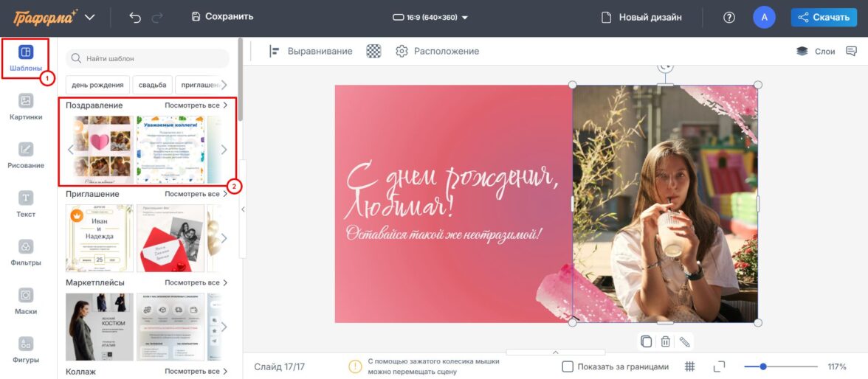Open the Выравнивание alignment options
Viewport: 868px width, 379px height.
point(311,51)
